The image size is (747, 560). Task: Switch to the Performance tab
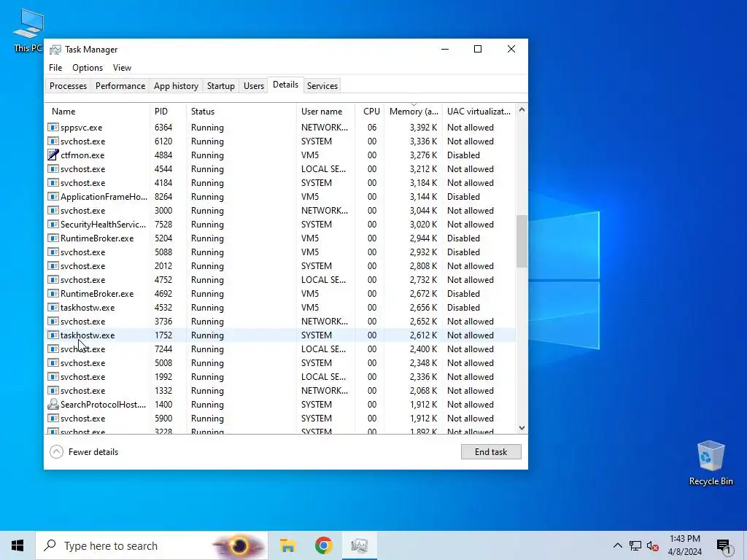point(120,86)
